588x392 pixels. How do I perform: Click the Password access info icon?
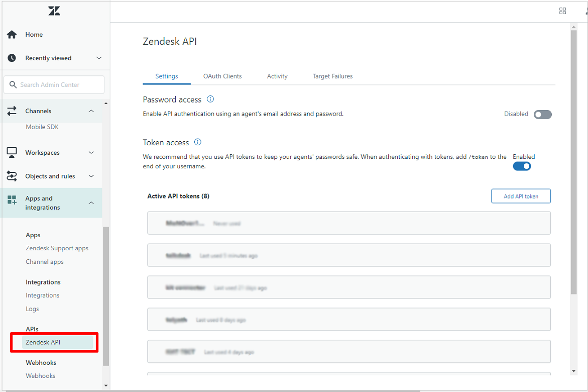tap(210, 99)
